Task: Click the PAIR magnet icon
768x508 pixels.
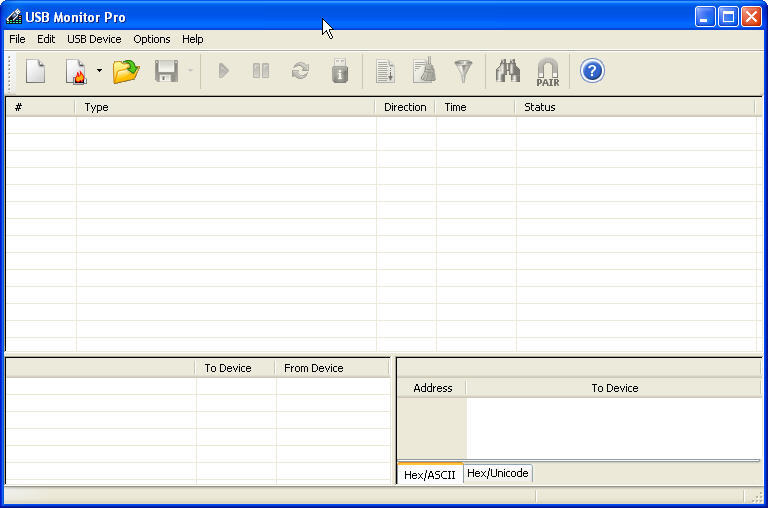Action: coord(548,72)
